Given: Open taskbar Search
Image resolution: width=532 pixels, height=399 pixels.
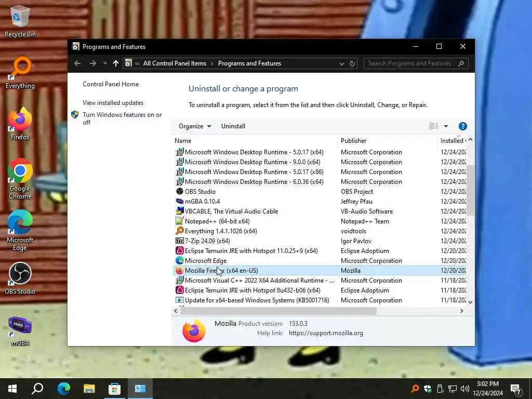Looking at the screenshot, I should click(37, 389).
